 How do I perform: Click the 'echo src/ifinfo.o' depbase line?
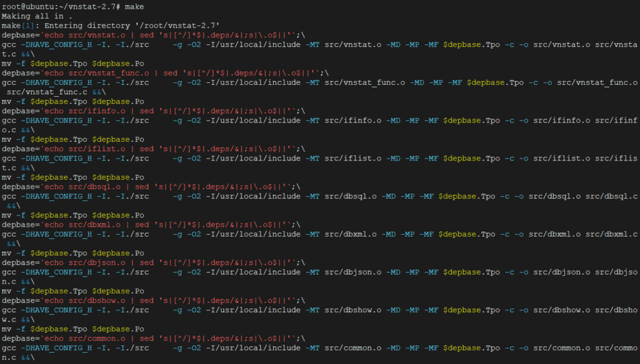[x=154, y=111]
